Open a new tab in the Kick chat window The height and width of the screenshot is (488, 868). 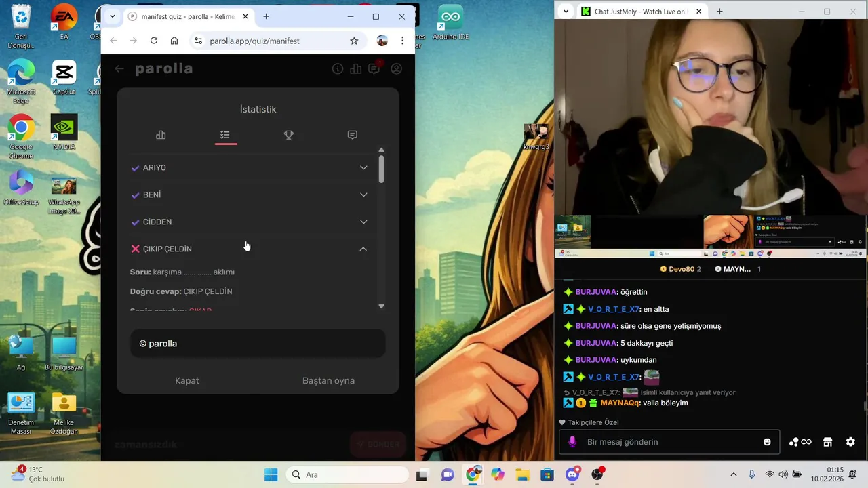point(719,12)
